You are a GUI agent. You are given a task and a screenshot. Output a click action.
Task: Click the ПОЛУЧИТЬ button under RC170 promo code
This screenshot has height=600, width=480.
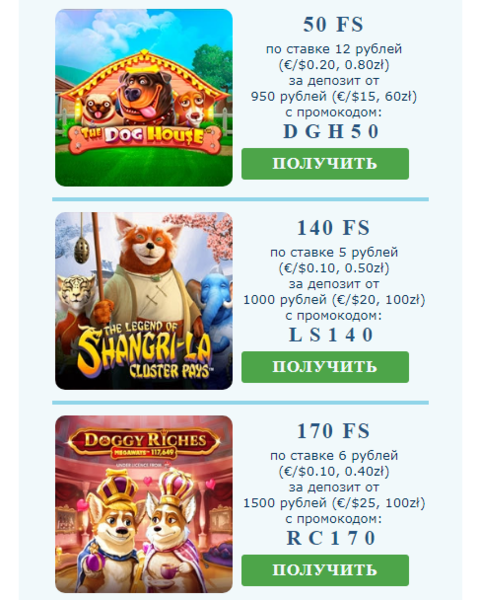click(x=325, y=570)
